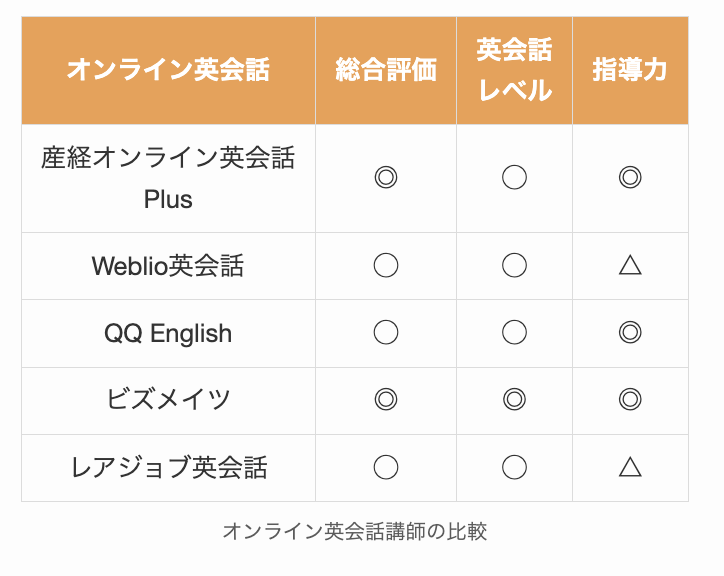Image resolution: width=724 pixels, height=576 pixels.
Task: Click the circle rating for QQ English 英会話レベル
Action: (514, 333)
